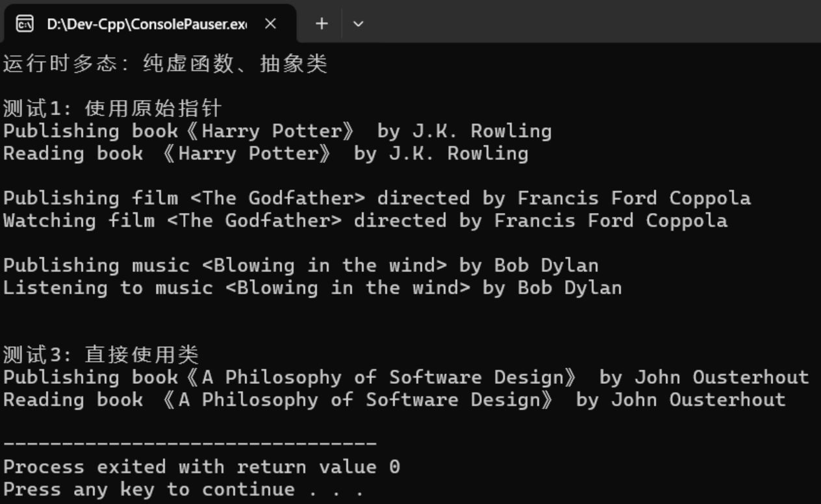821x504 pixels.
Task: Click the Publishing film <The Godfather> line
Action: (x=377, y=198)
